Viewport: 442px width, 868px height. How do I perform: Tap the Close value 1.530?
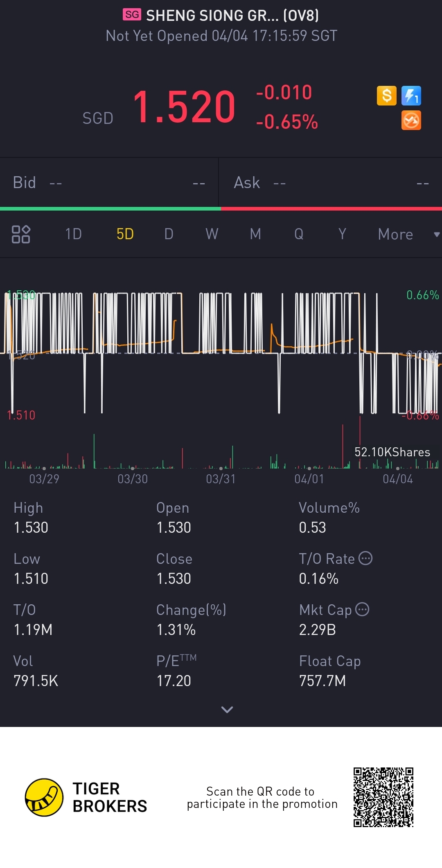(174, 579)
